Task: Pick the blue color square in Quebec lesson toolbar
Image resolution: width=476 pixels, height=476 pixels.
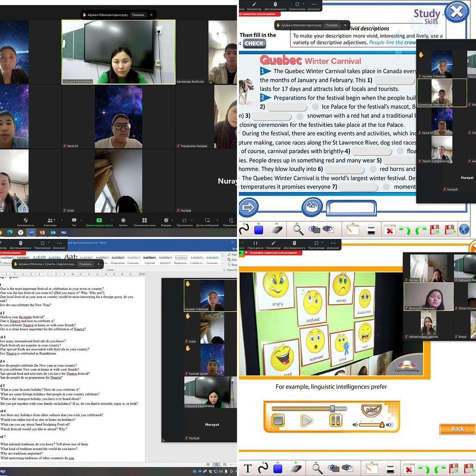Action: point(259,230)
